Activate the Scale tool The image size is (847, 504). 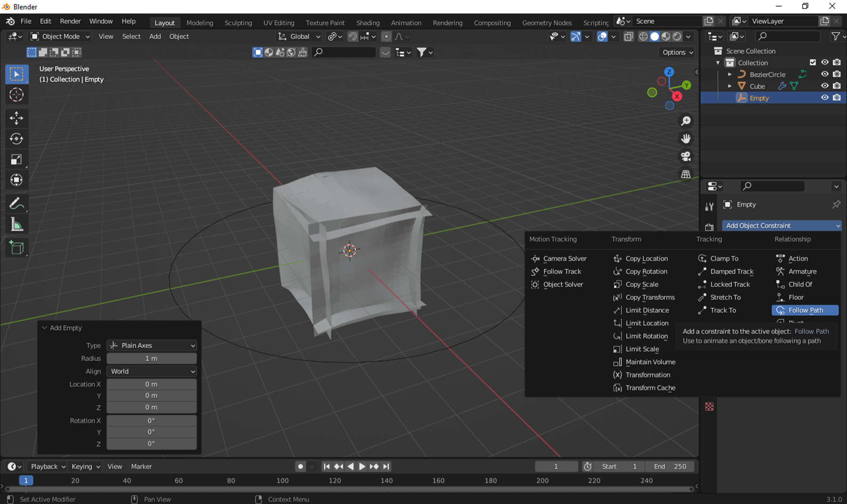(16, 159)
